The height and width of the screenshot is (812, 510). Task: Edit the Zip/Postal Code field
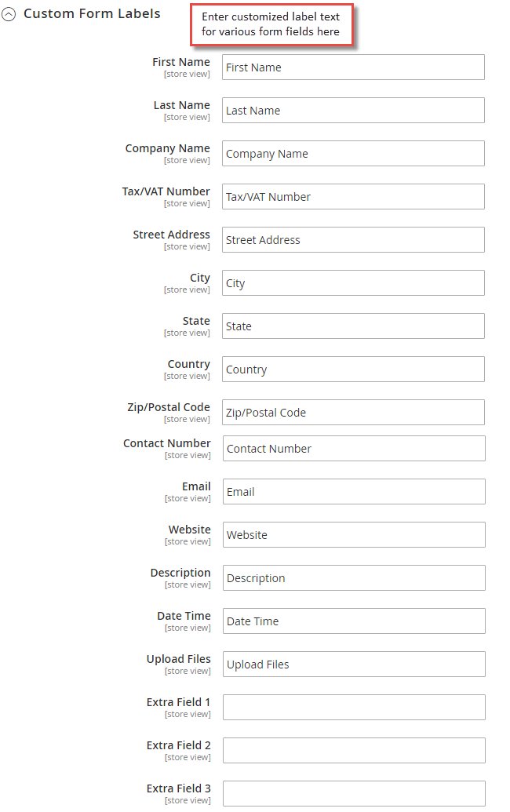pyautogui.click(x=353, y=412)
